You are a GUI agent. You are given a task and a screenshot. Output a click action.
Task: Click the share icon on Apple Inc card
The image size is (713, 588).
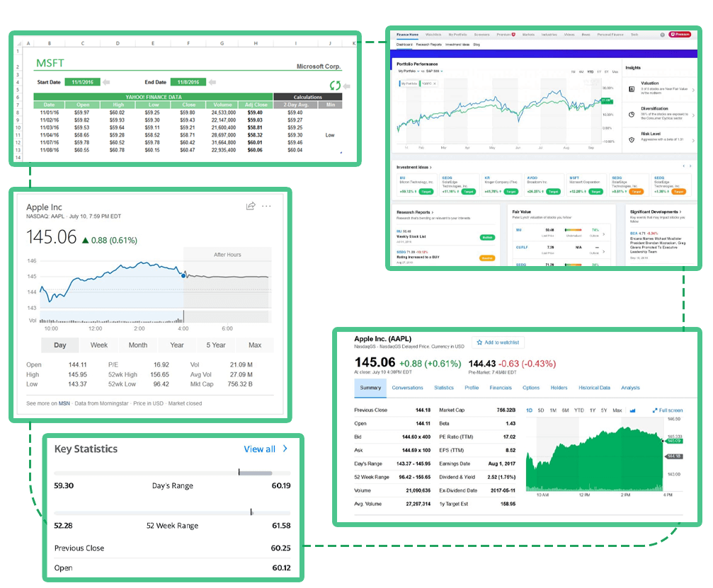[251, 206]
